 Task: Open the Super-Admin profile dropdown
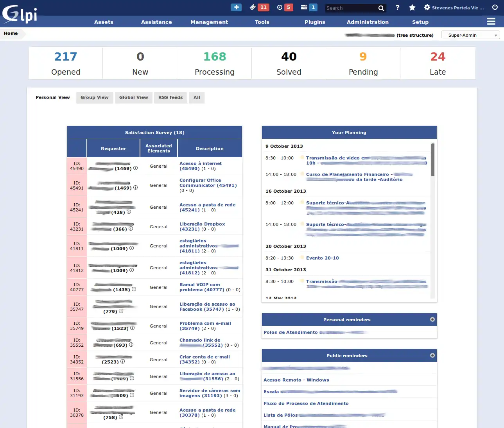point(470,35)
